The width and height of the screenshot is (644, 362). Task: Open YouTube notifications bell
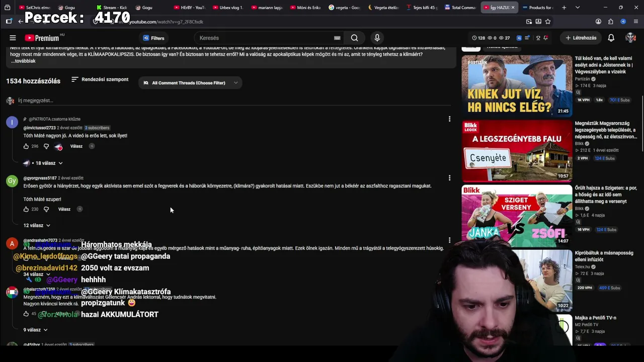(x=611, y=38)
